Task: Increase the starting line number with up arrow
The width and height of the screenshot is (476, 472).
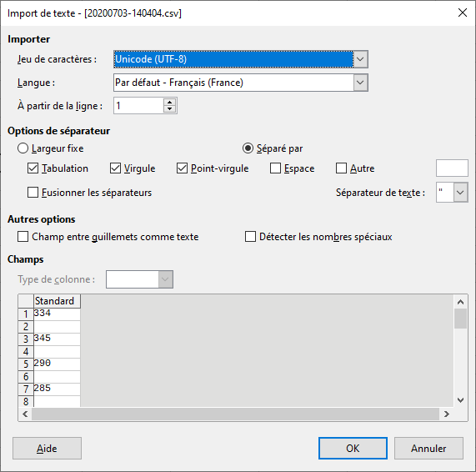Action: [170, 103]
